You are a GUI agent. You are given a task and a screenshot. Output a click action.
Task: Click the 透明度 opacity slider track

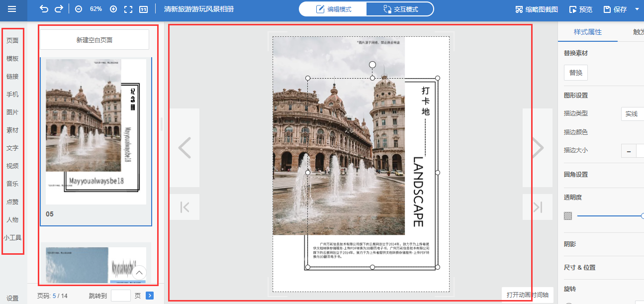click(x=611, y=216)
